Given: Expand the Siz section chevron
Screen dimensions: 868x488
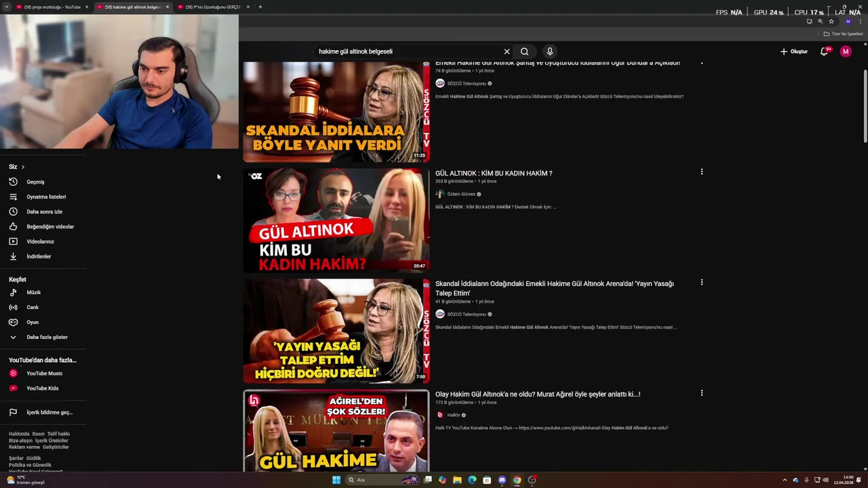Looking at the screenshot, I should point(22,167).
